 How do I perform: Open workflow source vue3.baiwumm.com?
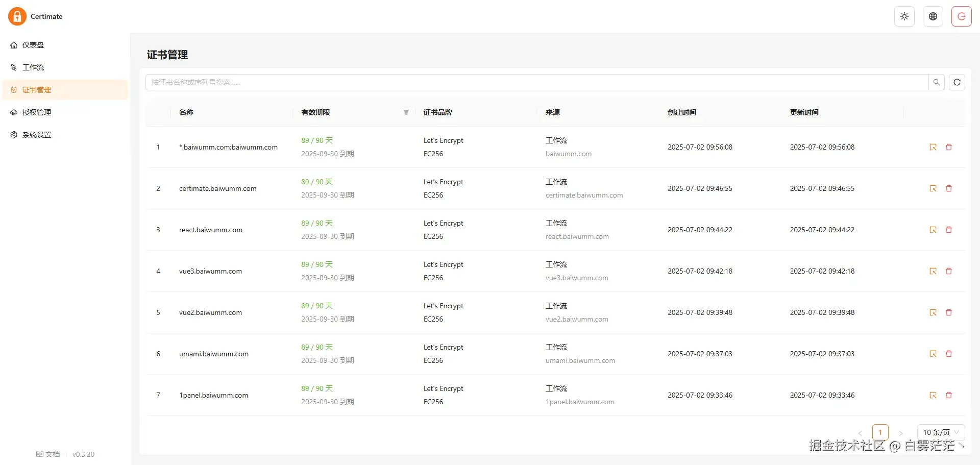[577, 278]
